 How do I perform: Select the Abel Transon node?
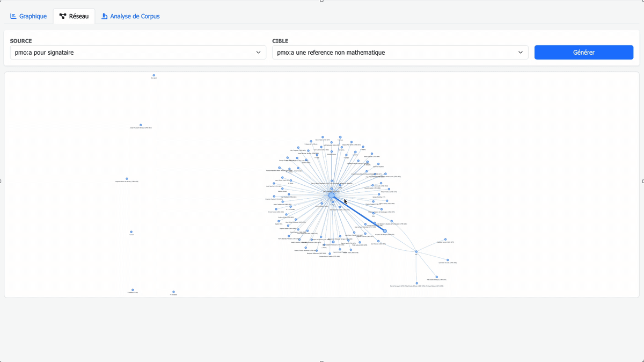pyautogui.click(x=378, y=241)
